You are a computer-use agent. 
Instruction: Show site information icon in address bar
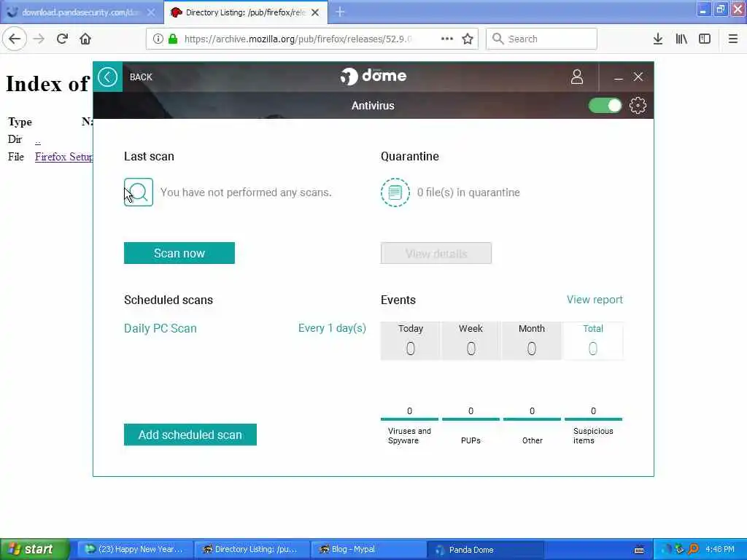[x=158, y=39]
